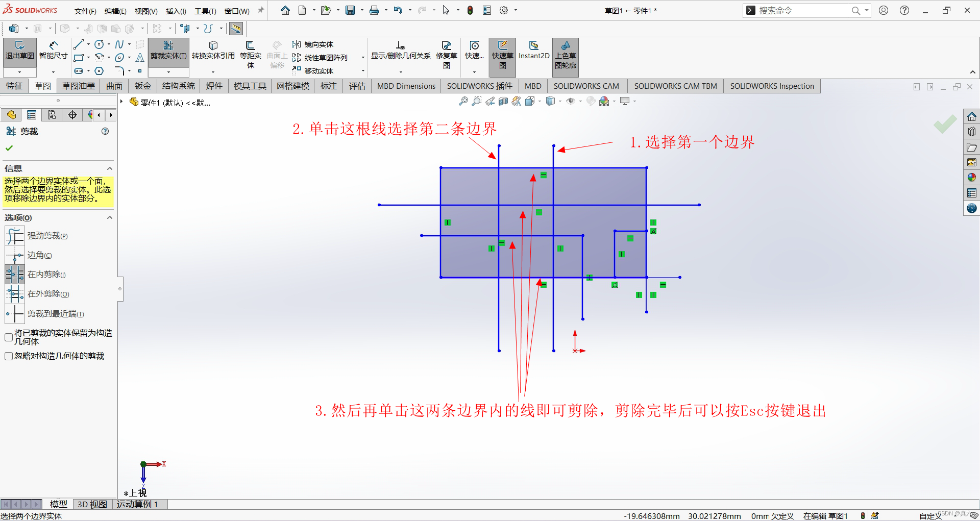This screenshot has width=980, height=521.
Task: Open the dropdown under 智能尺寸 (Smart Dimension)
Action: click(x=53, y=72)
